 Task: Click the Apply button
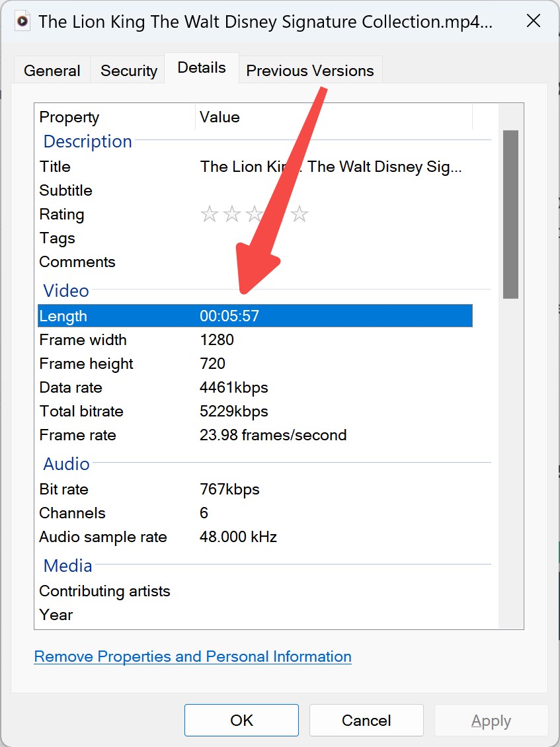491,721
